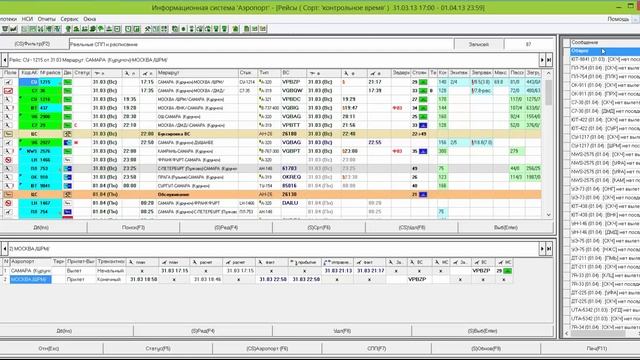Image resolution: width=640 pixels, height=360 pixels.
Task: Click the (S)Обнов(F9) refresh button
Action: (x=486, y=349)
